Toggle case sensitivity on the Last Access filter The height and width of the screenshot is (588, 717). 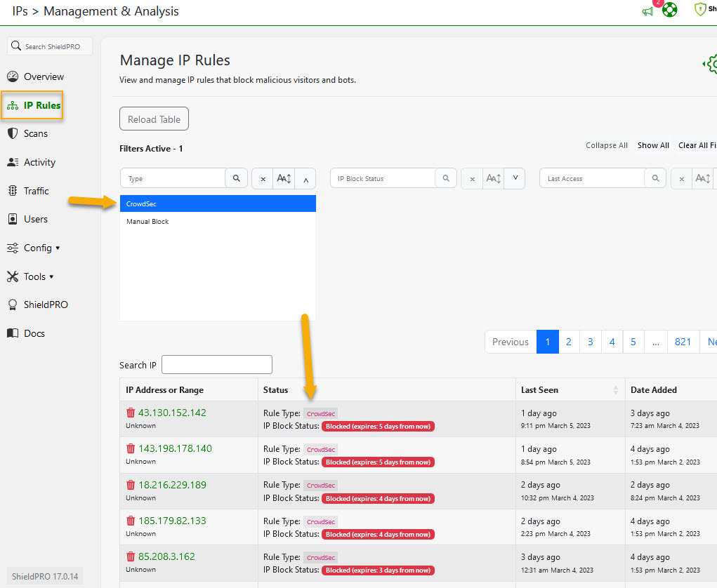(x=702, y=178)
